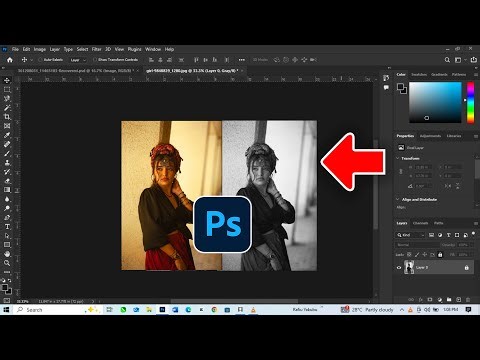
Task: Select the Eraser tool
Action: coord(7,181)
